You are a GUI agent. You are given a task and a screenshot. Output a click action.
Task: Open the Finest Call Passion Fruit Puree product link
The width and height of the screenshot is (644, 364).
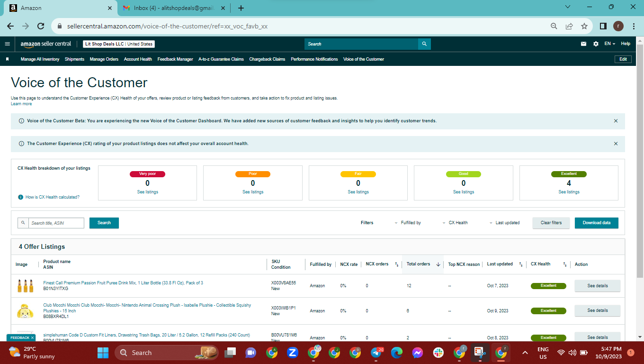pyautogui.click(x=123, y=283)
